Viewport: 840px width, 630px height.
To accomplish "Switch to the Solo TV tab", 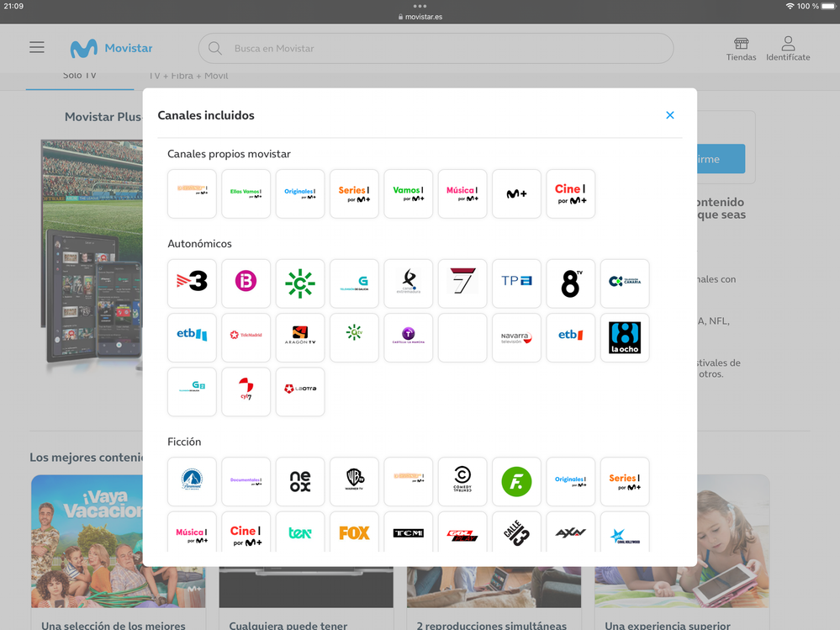I will [x=80, y=76].
